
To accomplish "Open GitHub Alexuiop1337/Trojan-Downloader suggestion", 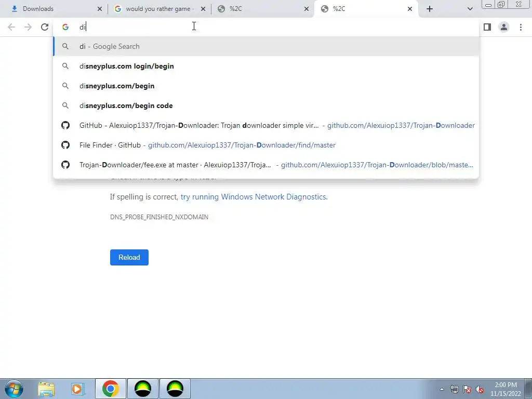I will coord(266,125).
